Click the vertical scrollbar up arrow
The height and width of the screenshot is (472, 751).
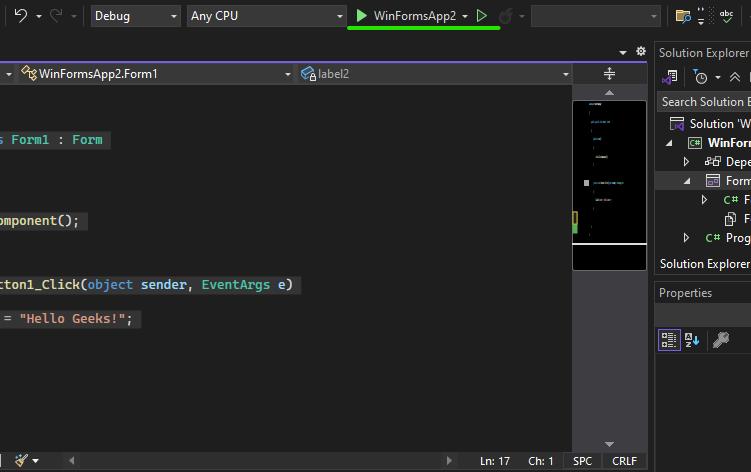coord(609,92)
